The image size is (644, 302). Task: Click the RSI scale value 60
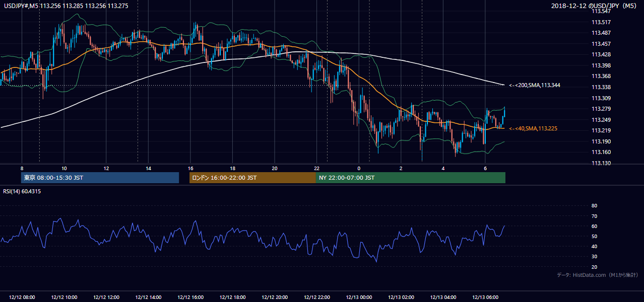click(594, 226)
